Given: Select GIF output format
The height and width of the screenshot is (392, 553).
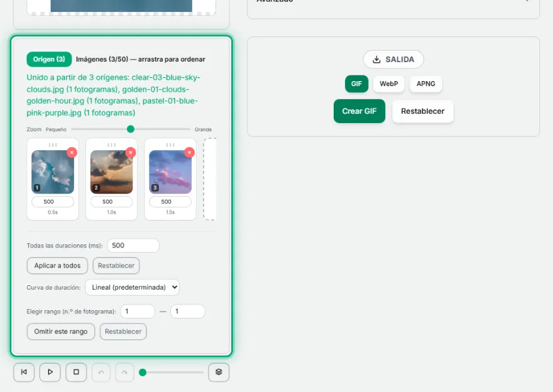Looking at the screenshot, I should click(x=356, y=84).
